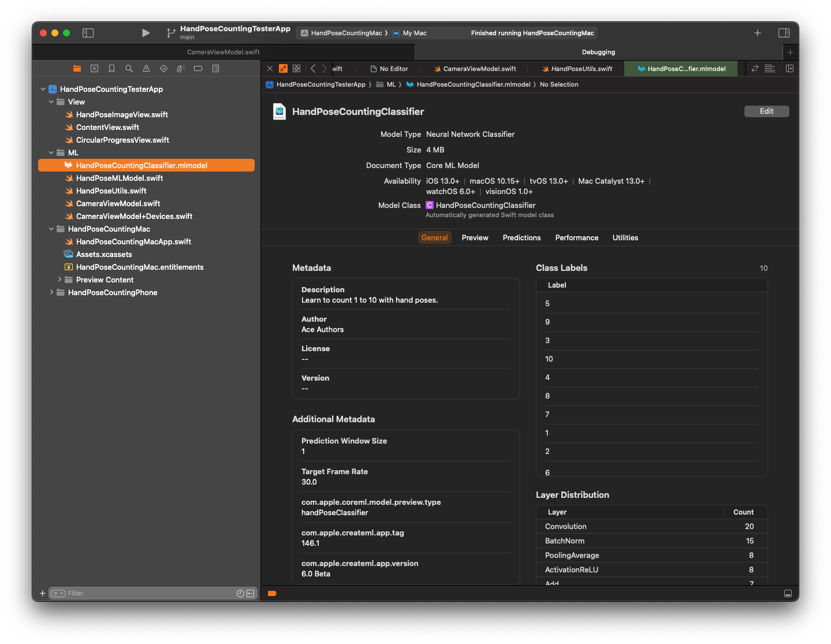Toggle the inspector panel on the right
This screenshot has height=644, width=831.
784,33
